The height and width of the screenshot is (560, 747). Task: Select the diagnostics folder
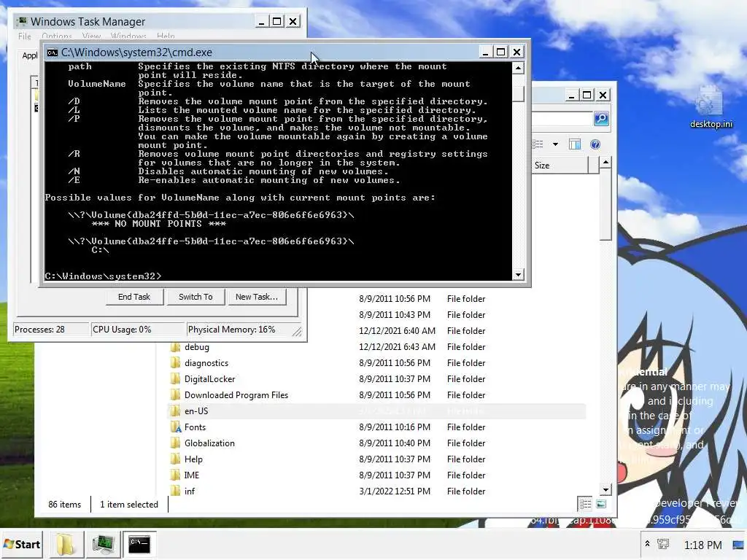pyautogui.click(x=206, y=363)
